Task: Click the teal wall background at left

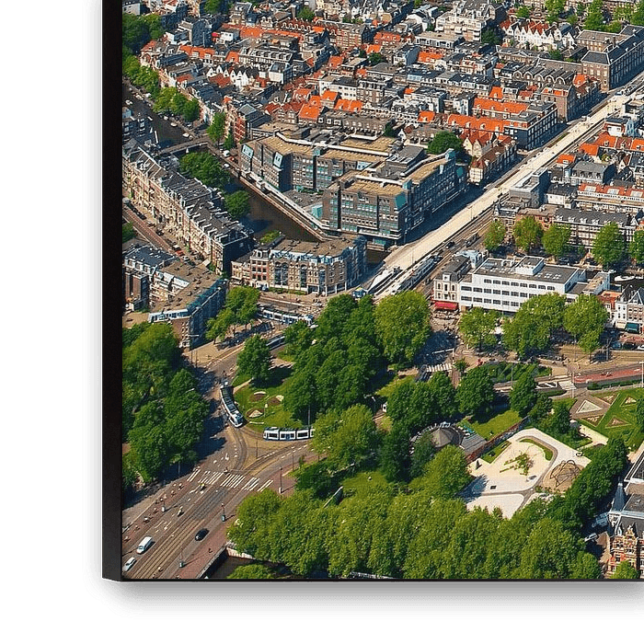Action: 41,322
